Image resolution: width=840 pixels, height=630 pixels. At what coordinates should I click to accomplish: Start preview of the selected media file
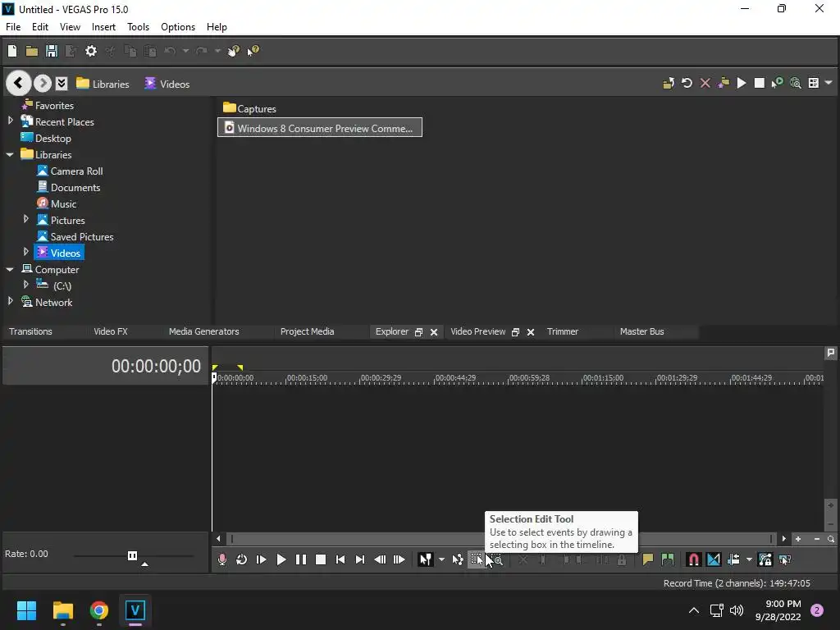pos(742,83)
